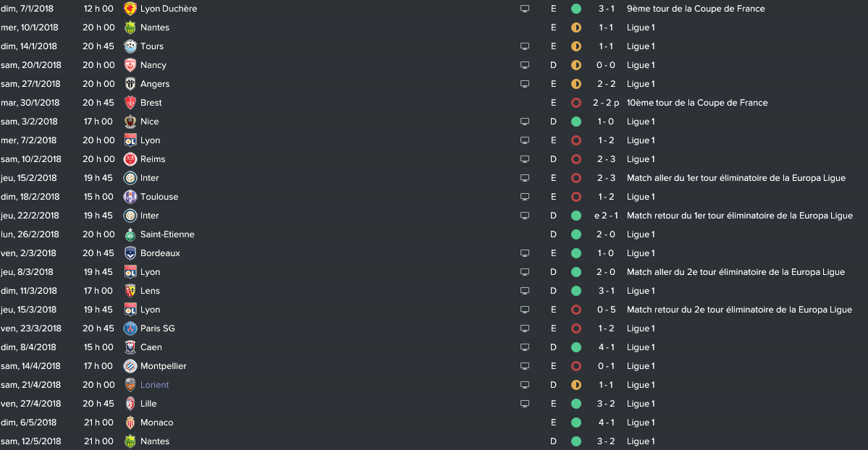Click the Paris SG club crest
Screen dimensions: 868x450
(130, 328)
